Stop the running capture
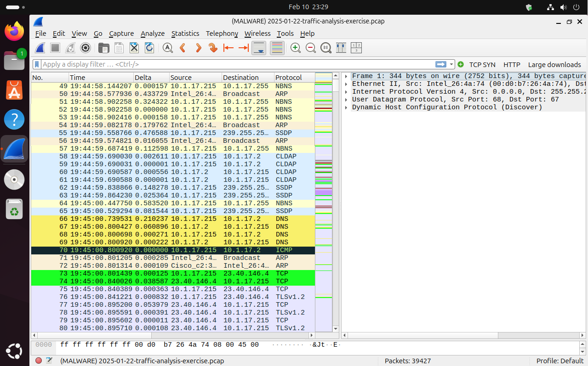The height and width of the screenshot is (366, 588). [54, 48]
